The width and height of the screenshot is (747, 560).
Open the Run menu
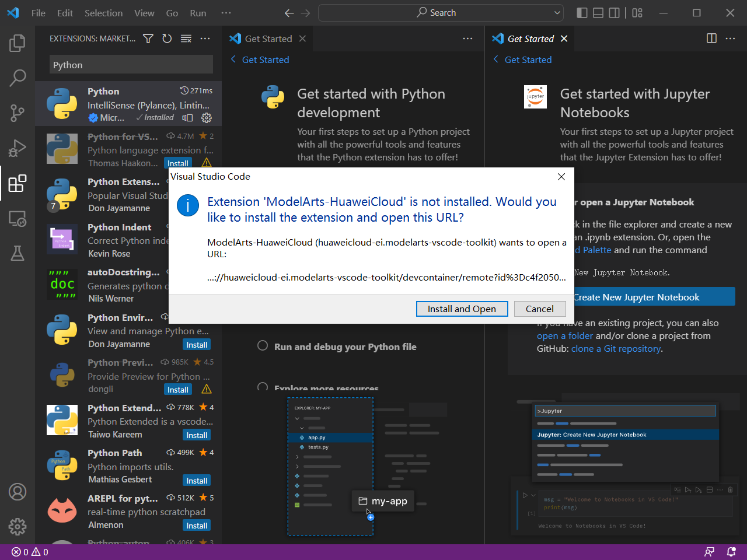point(198,13)
